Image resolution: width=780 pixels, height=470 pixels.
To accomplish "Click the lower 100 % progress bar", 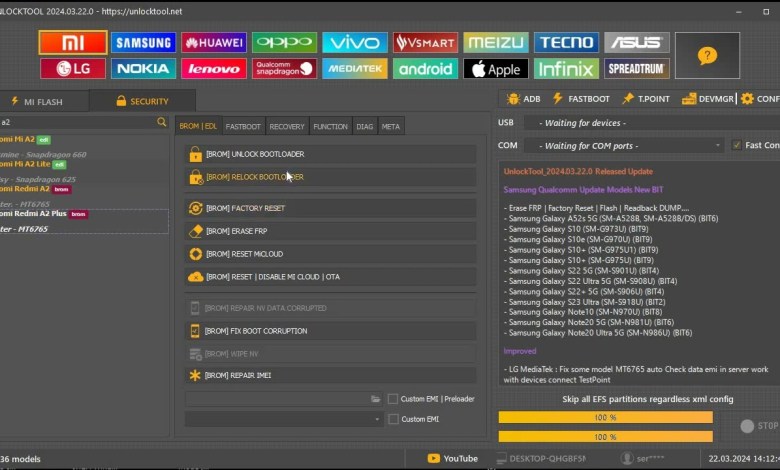I will tap(605, 437).
